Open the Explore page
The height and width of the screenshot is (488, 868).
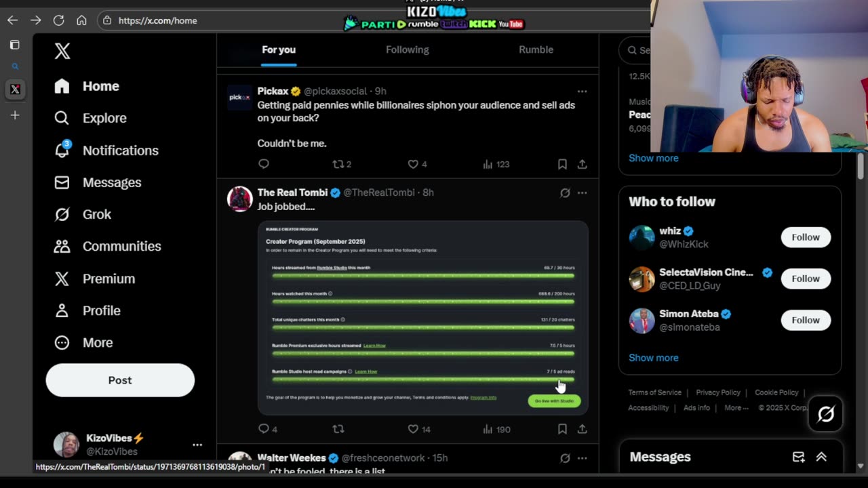pos(90,118)
